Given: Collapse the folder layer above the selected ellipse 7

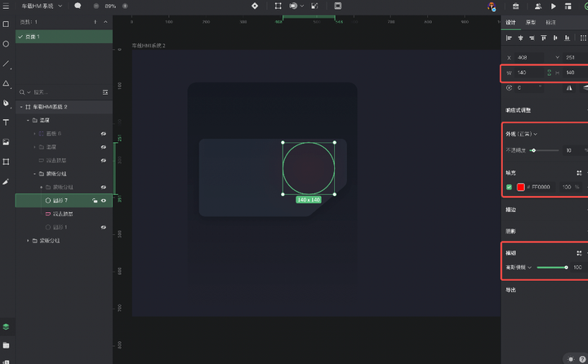Looking at the screenshot, I should click(35, 174).
